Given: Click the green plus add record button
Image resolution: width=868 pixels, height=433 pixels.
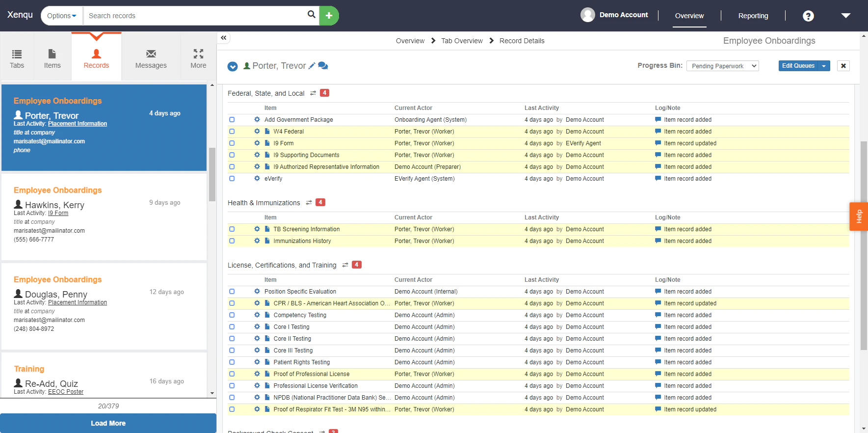Looking at the screenshot, I should pyautogui.click(x=329, y=16).
